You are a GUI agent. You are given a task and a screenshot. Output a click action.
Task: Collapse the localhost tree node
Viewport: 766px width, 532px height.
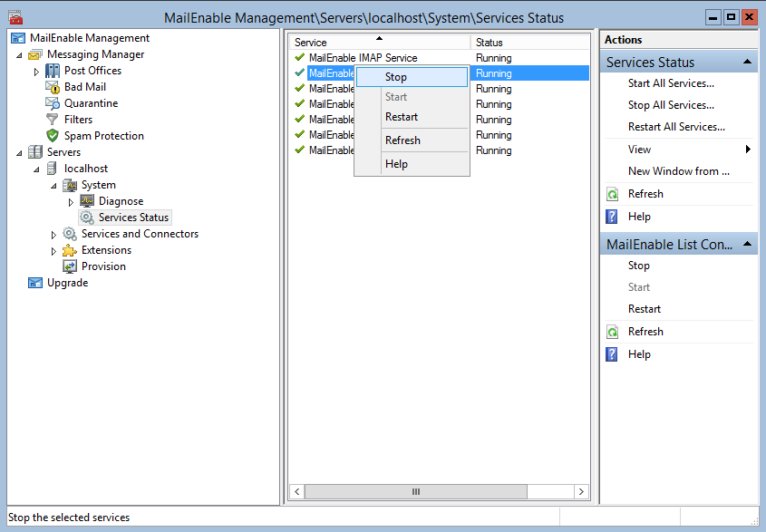(x=36, y=169)
